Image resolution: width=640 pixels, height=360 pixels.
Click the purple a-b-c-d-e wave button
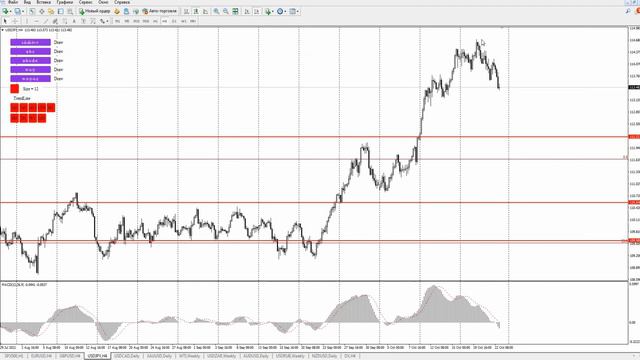(x=31, y=60)
